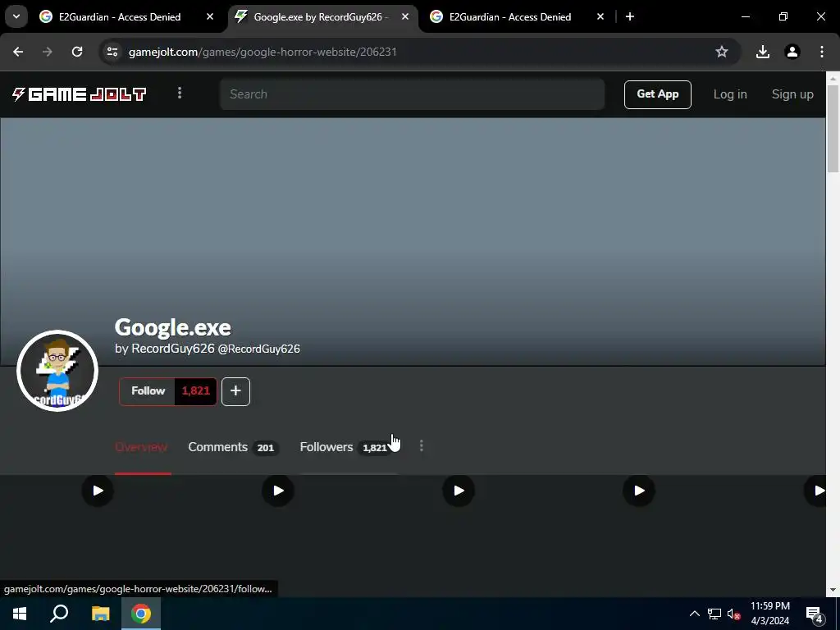840x630 pixels.
Task: Close the last E2Guardian tab
Action: (600, 17)
